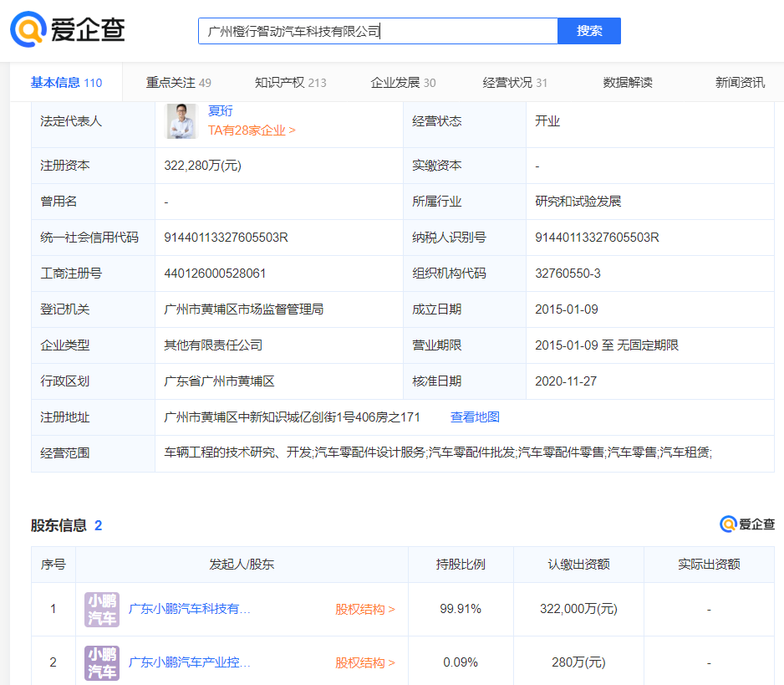Select shareholding ratio 0.09%
The image size is (784, 685).
click(461, 662)
